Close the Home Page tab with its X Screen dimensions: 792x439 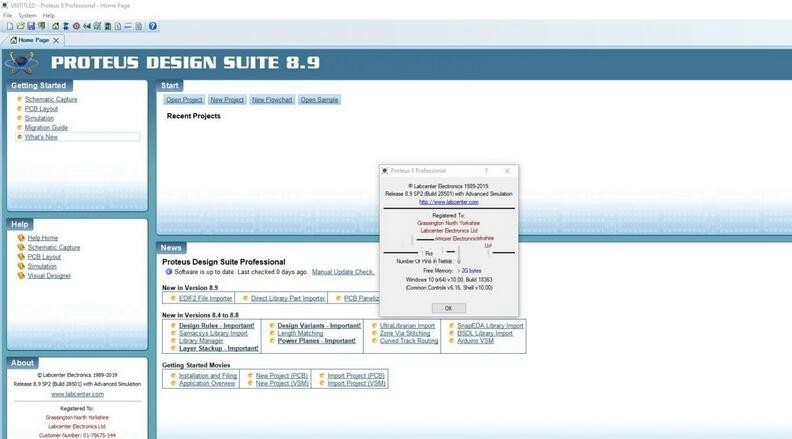click(x=56, y=40)
